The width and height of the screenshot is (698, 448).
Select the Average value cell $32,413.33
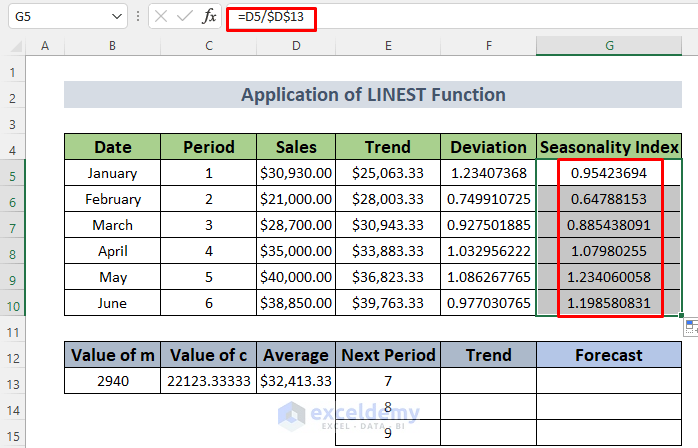click(296, 381)
